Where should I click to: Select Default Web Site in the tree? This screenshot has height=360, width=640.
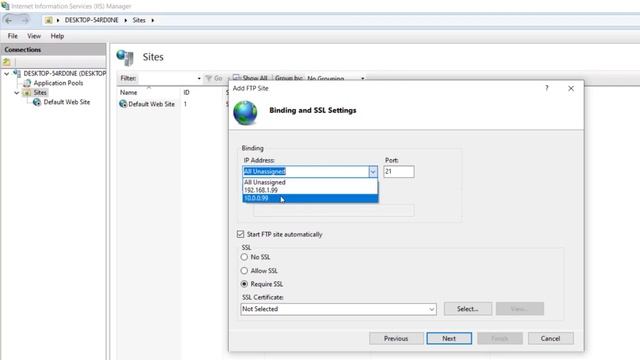coord(67,102)
